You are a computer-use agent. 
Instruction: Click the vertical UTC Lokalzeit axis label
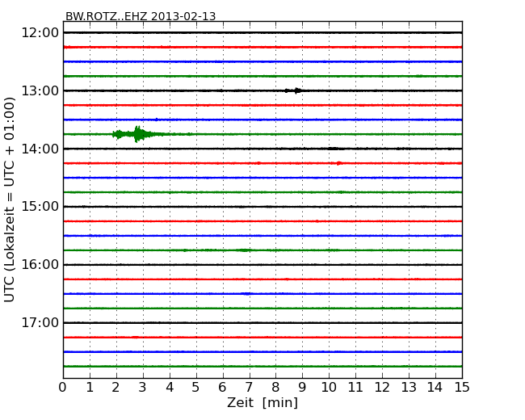(10, 199)
